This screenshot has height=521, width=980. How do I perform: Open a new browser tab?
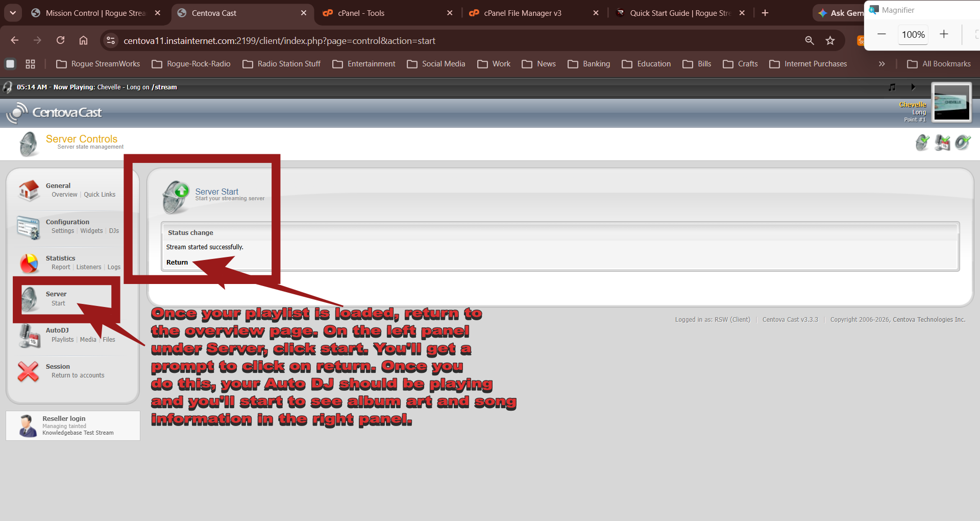tap(765, 13)
